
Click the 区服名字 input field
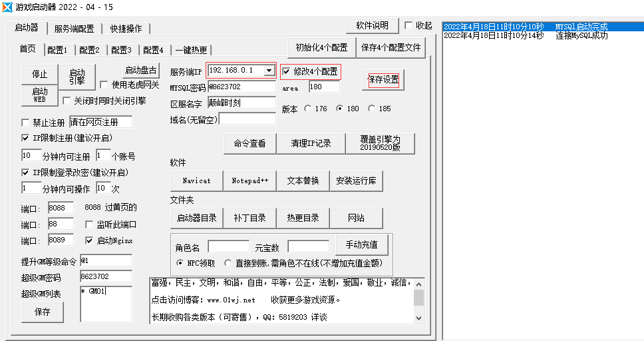click(242, 103)
